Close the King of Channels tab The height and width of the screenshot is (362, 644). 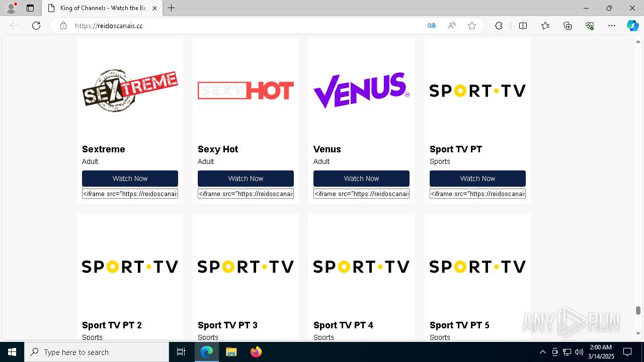(x=155, y=8)
